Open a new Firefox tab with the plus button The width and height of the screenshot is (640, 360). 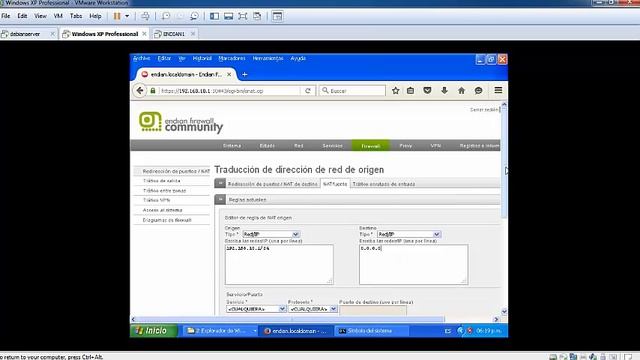point(244,74)
